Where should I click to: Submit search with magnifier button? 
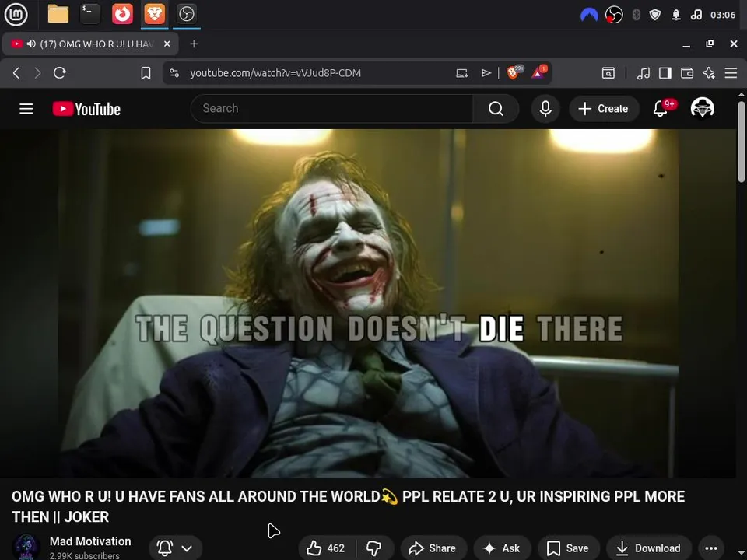pyautogui.click(x=496, y=109)
